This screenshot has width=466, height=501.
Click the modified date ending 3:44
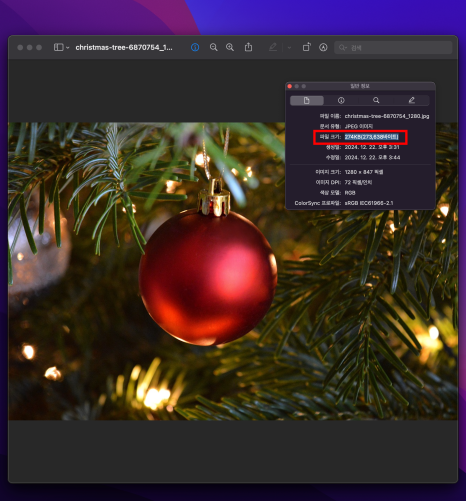372,157
